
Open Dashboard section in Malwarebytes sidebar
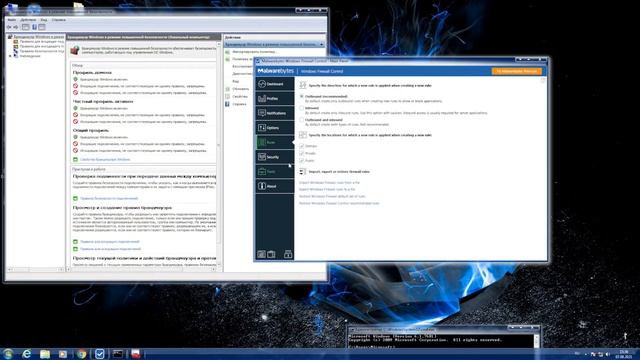[275, 84]
